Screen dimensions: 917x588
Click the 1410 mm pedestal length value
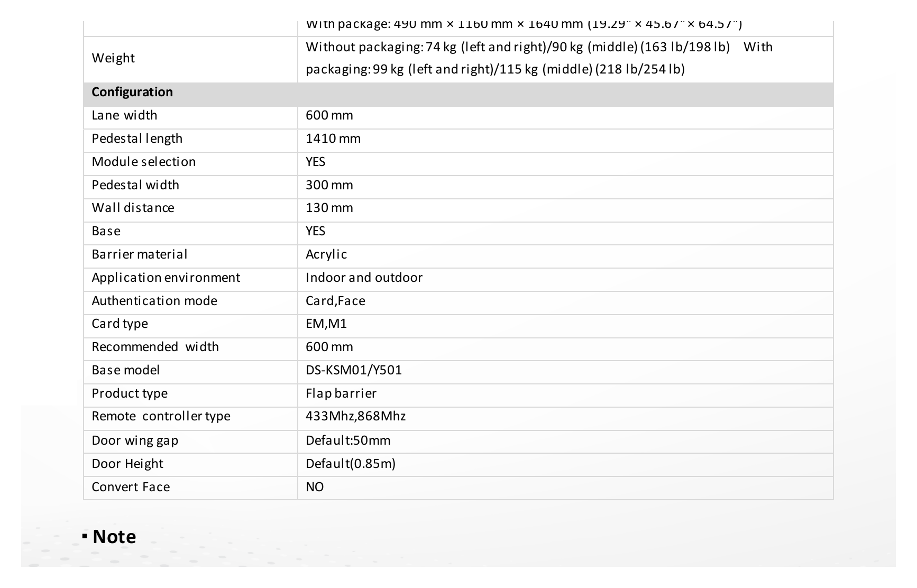[333, 139]
